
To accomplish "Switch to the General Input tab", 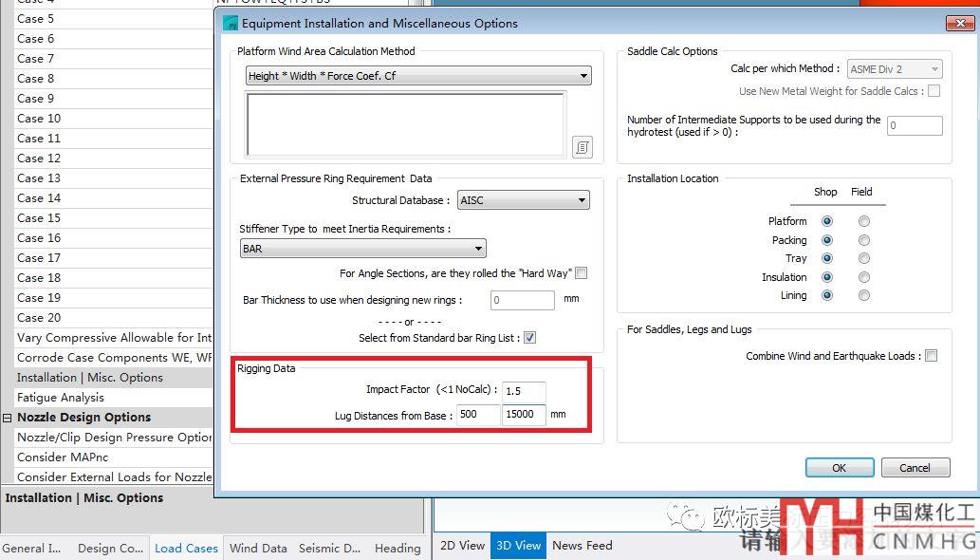I will point(31,548).
